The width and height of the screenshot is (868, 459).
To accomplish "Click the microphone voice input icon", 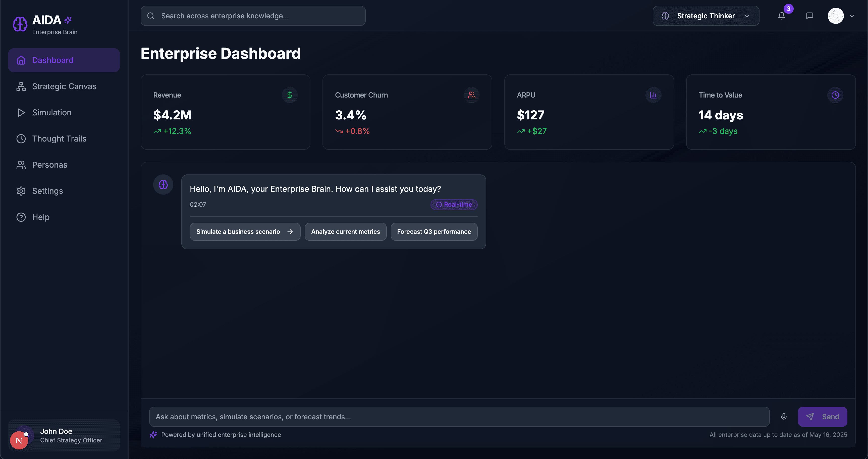I will tap(784, 417).
